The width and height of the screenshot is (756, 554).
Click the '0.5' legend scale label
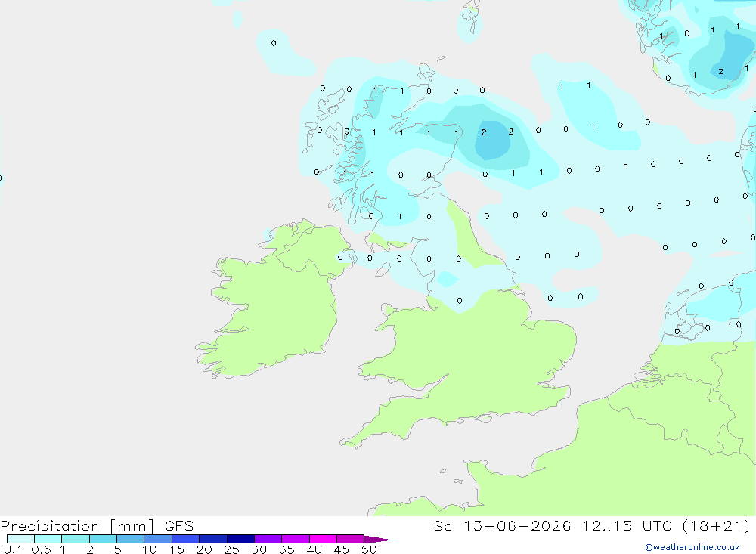coord(41,549)
